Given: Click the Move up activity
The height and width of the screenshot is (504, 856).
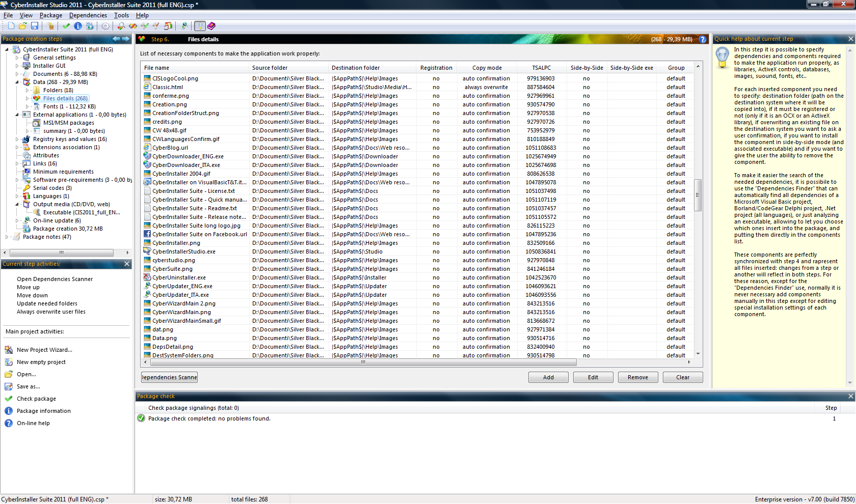Looking at the screenshot, I should click(28, 287).
